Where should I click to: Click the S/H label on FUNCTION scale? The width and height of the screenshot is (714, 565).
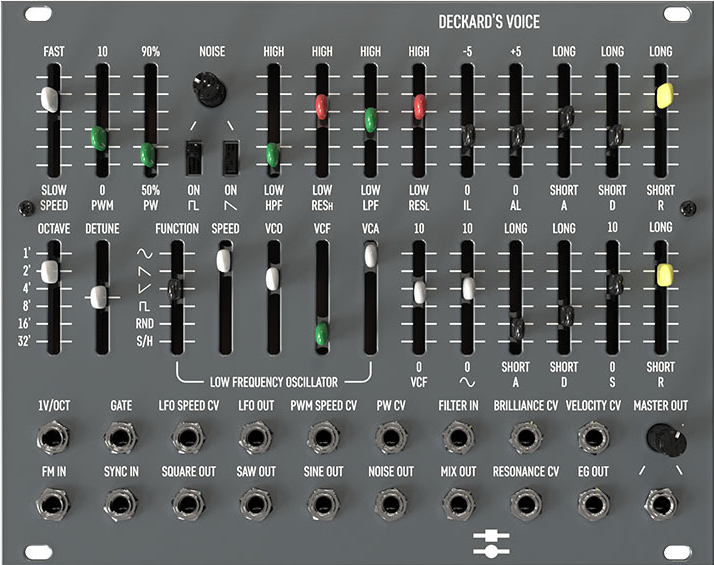(x=144, y=341)
